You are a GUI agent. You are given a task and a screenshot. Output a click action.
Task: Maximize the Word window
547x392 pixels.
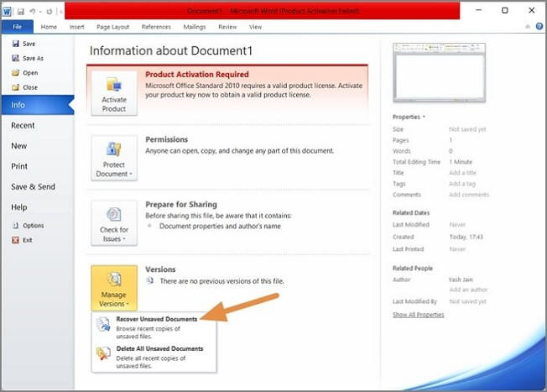click(505, 10)
